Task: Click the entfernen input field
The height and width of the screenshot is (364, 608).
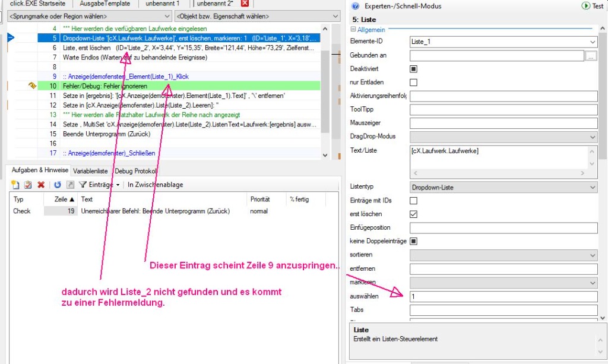Action: (503, 269)
